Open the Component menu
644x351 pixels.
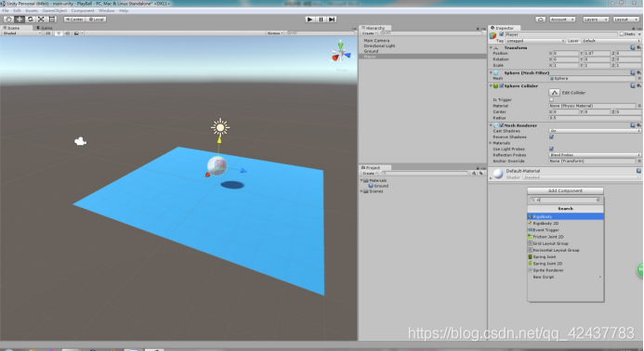83,10
